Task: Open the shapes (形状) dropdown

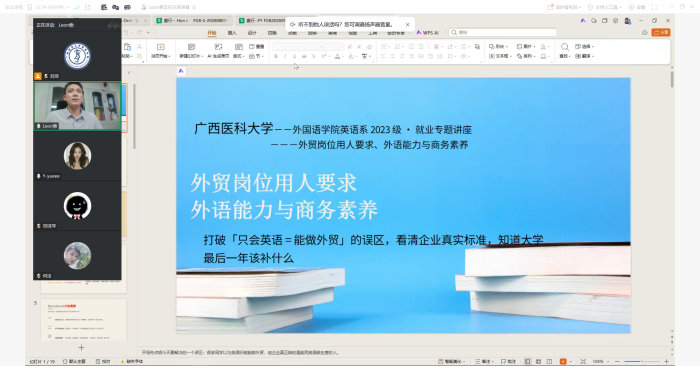Action: 498,46
